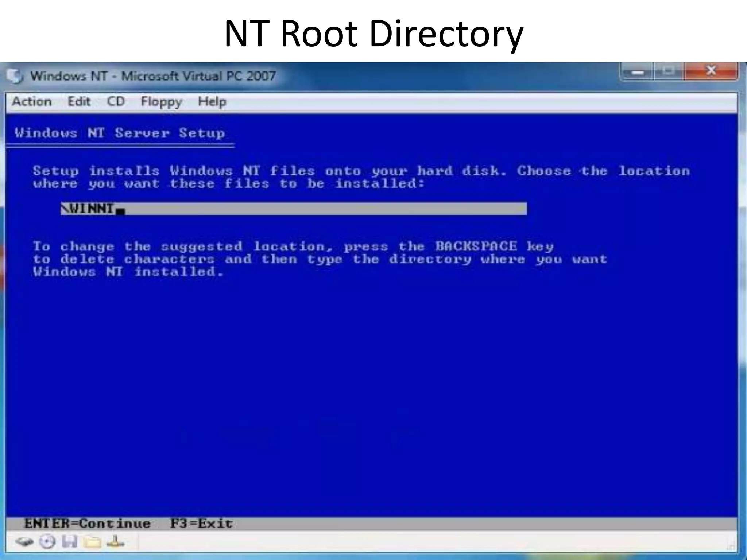Open the CD menu

(x=116, y=101)
